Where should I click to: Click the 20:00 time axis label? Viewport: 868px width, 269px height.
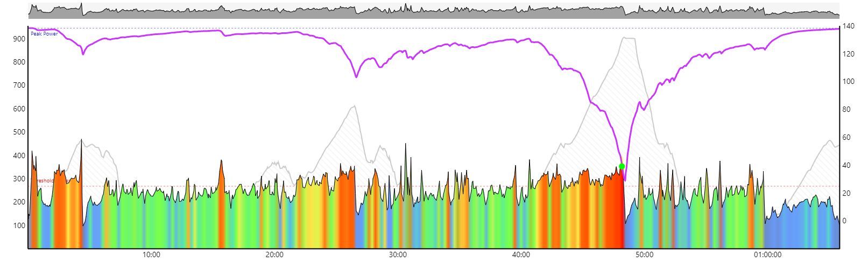(x=274, y=255)
